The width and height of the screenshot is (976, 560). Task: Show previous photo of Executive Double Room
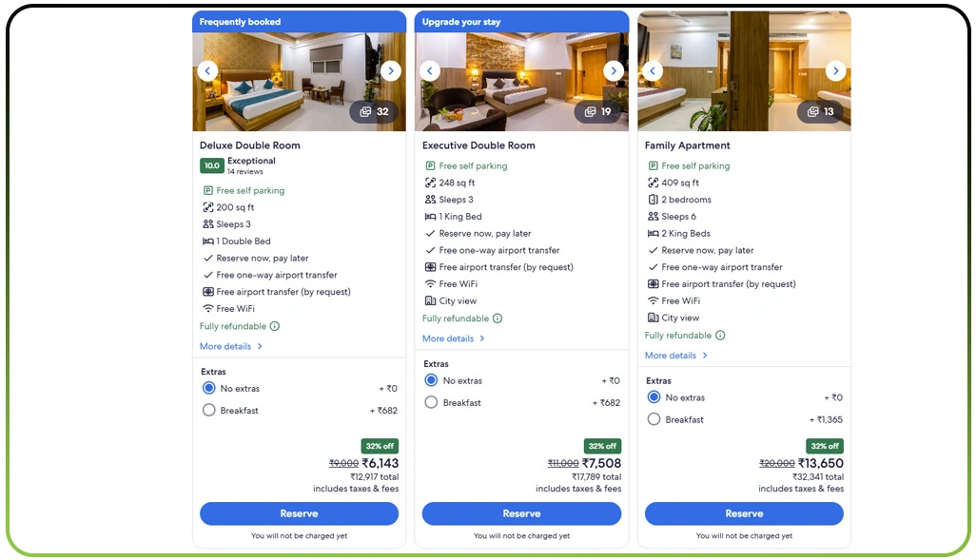(429, 71)
